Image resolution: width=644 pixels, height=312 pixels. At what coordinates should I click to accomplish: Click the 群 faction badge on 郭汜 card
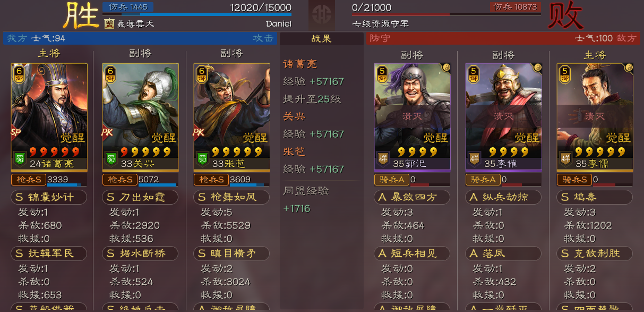[x=383, y=158]
